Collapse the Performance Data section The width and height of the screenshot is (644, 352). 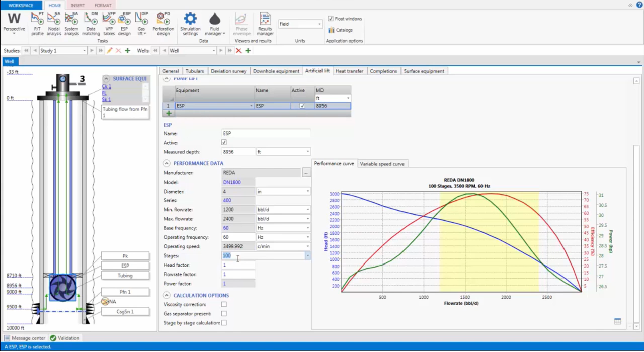167,163
